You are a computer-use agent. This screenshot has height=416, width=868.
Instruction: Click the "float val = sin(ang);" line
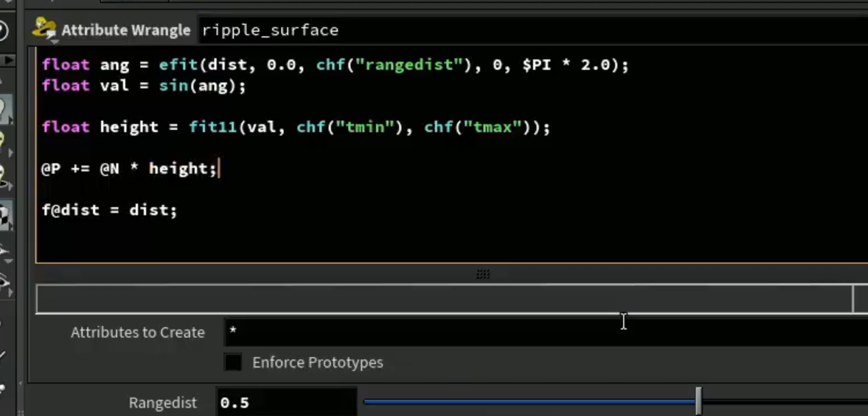tap(144, 85)
